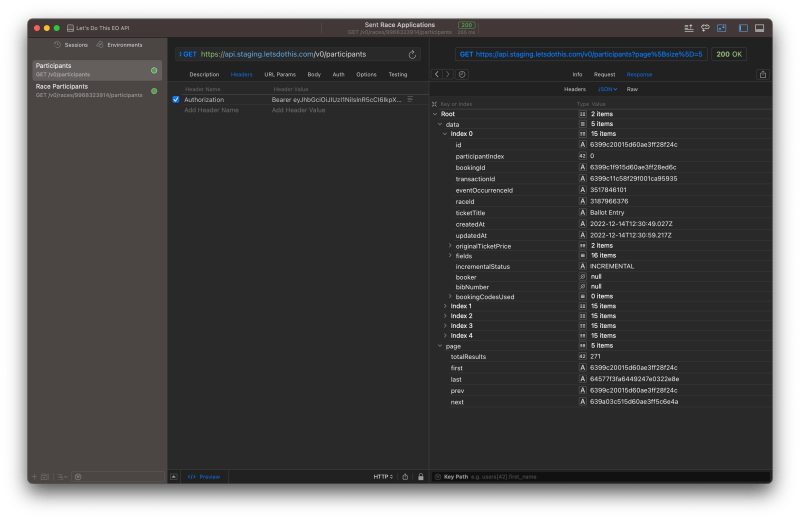This screenshot has height=520, width=800.
Task: Toggle the code preview panel arrow icon
Action: pos(174,477)
